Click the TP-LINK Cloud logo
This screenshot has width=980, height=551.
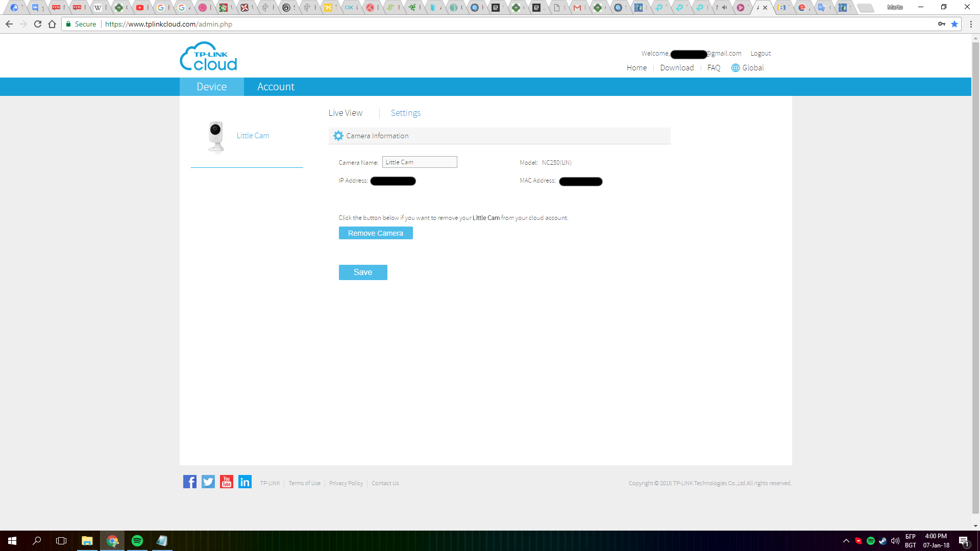pos(208,57)
